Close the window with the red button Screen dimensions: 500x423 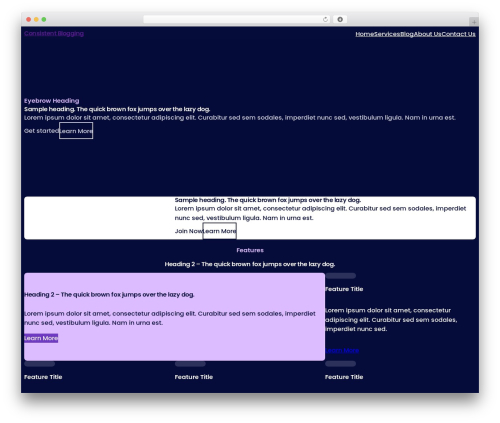pos(29,19)
